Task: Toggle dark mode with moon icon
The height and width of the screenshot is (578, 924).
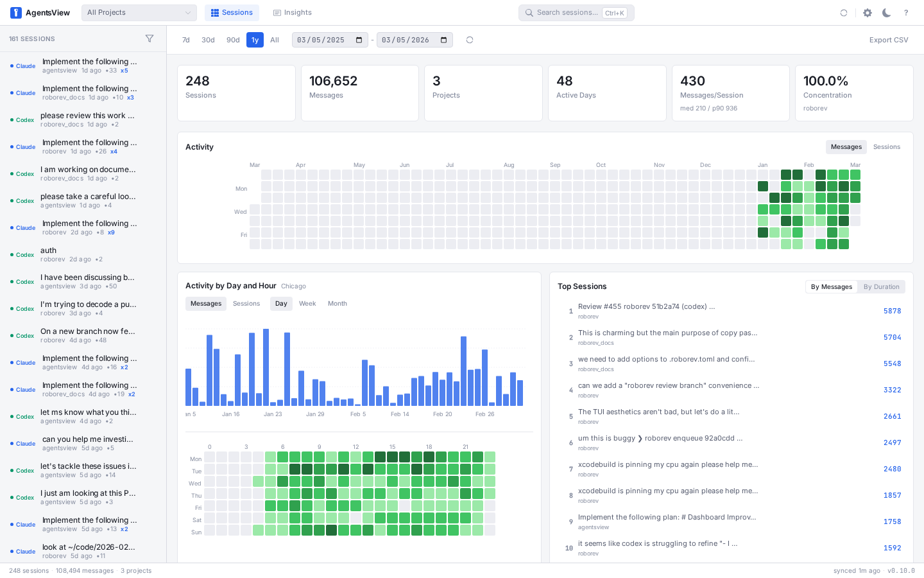Action: click(887, 13)
